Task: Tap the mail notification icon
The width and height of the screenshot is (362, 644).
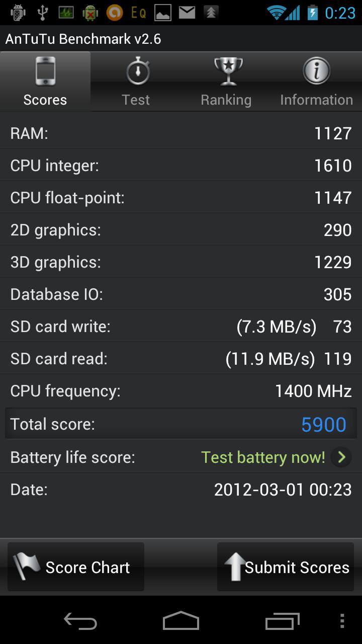Action: click(x=187, y=12)
